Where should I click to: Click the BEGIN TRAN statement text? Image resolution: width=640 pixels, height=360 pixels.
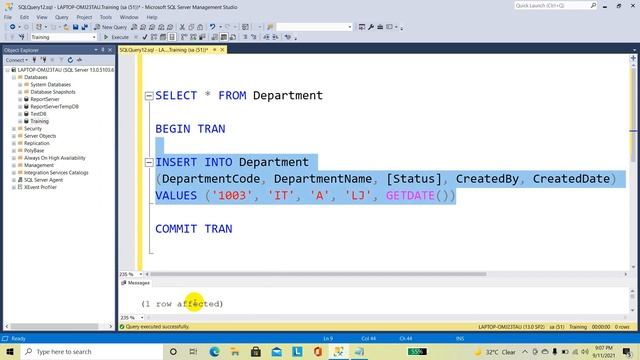pos(190,129)
